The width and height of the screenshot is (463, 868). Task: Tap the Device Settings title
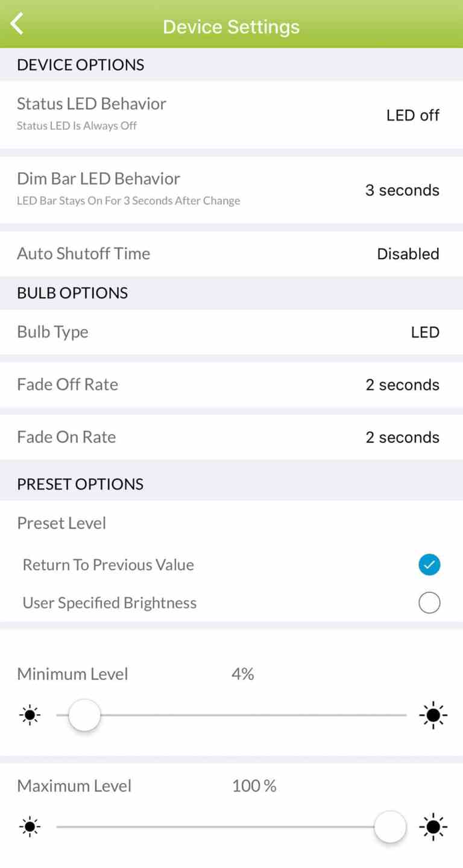231,27
